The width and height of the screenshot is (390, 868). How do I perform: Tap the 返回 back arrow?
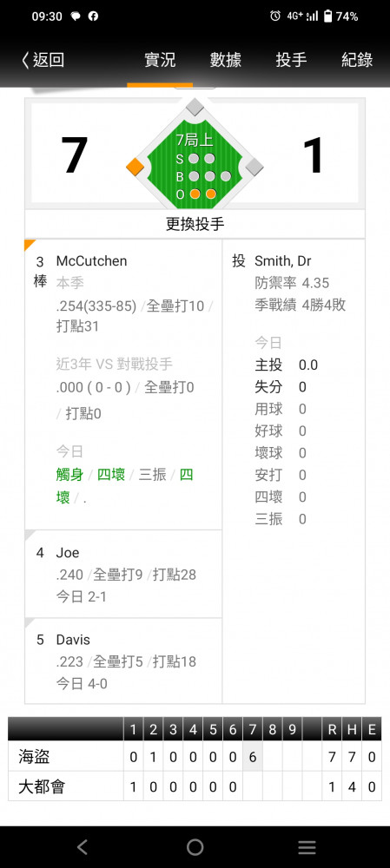43,60
